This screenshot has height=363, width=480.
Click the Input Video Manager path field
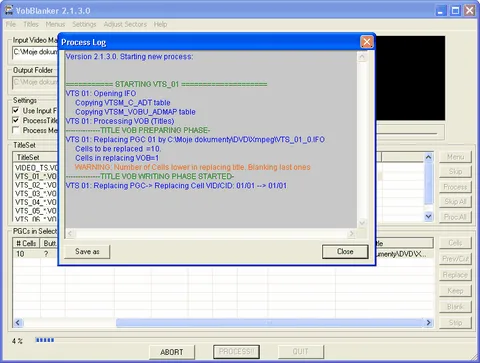[35, 52]
